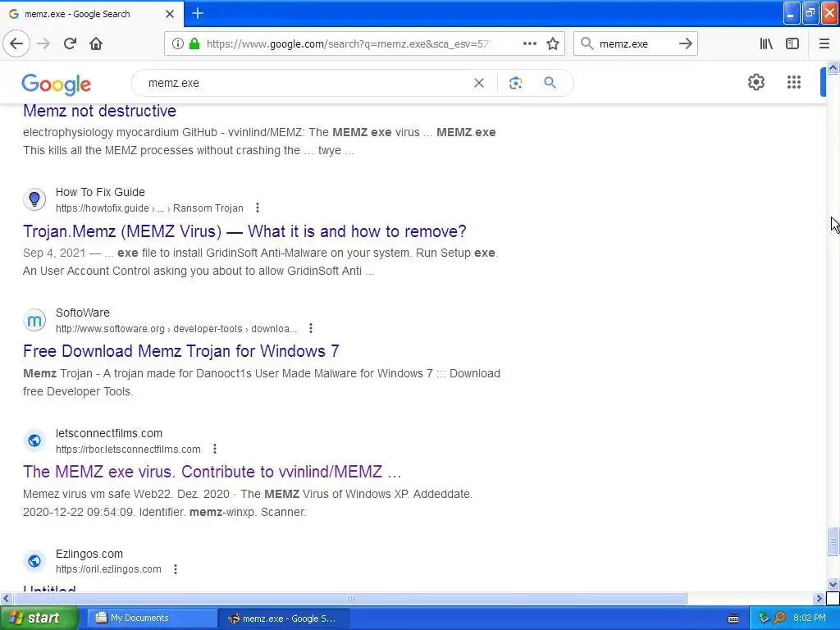Image resolution: width=840 pixels, height=630 pixels.
Task: Click the 'letsconnectfilms.com' site name
Action: point(109,433)
